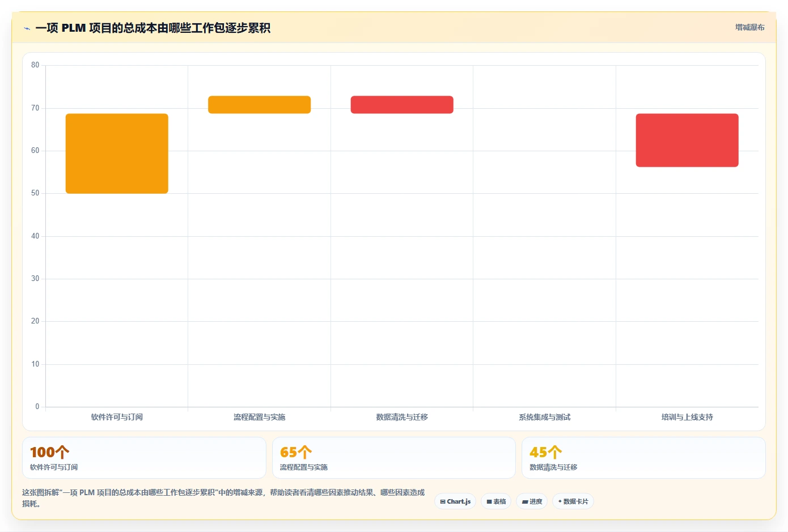Select the red 培训与上线支持 waterfall bar
The height and width of the screenshot is (532, 788).
coord(687,141)
